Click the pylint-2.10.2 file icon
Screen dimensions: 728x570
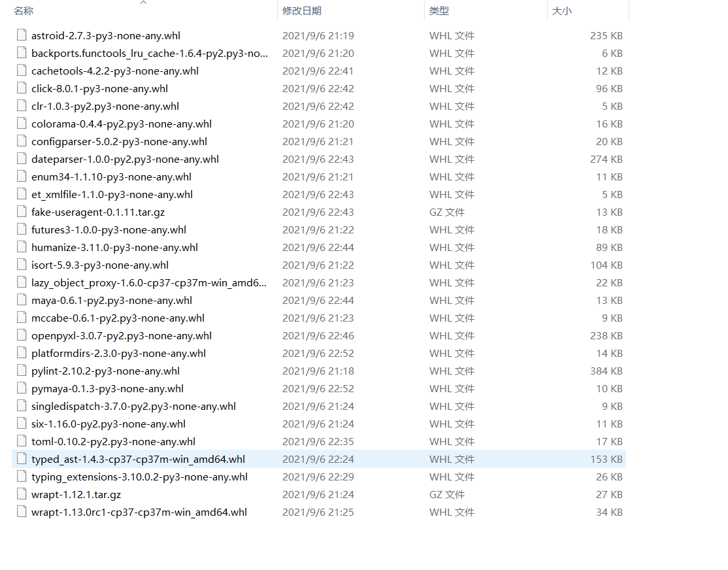coord(22,370)
